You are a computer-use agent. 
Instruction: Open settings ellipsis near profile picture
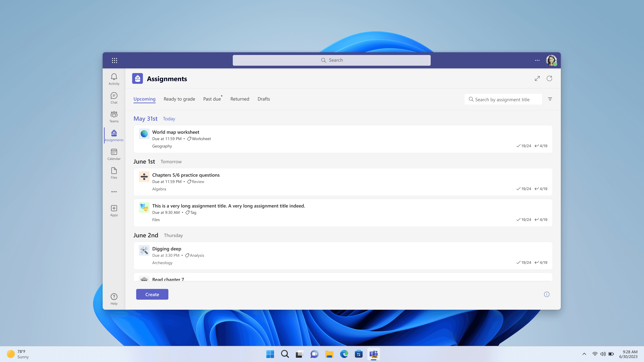(537, 60)
